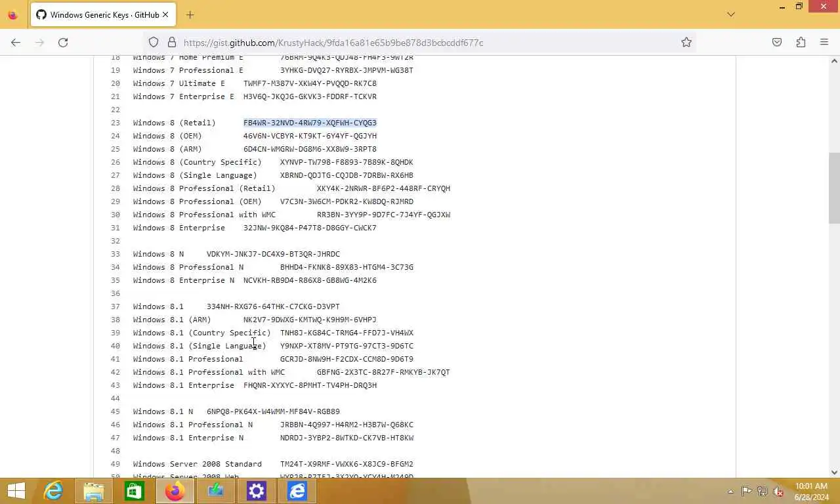Select the Windows Generic Keys GitHub tab
This screenshot has height=504, width=840.
click(x=104, y=14)
